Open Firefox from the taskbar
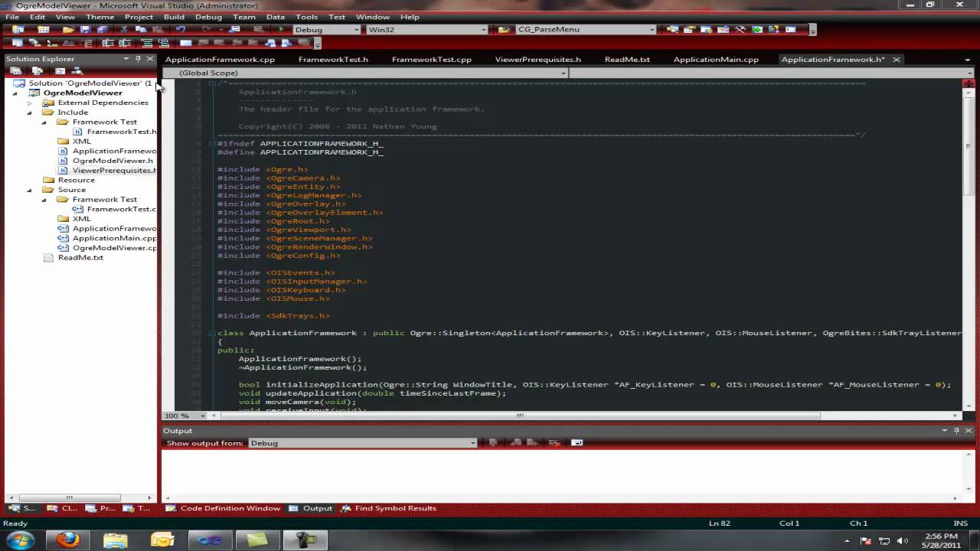 [x=67, y=540]
